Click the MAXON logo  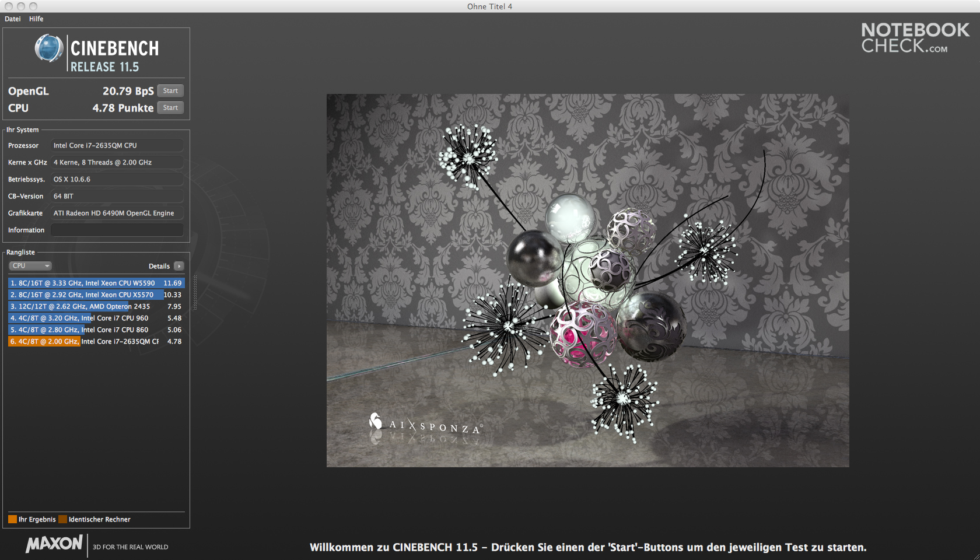tap(54, 544)
